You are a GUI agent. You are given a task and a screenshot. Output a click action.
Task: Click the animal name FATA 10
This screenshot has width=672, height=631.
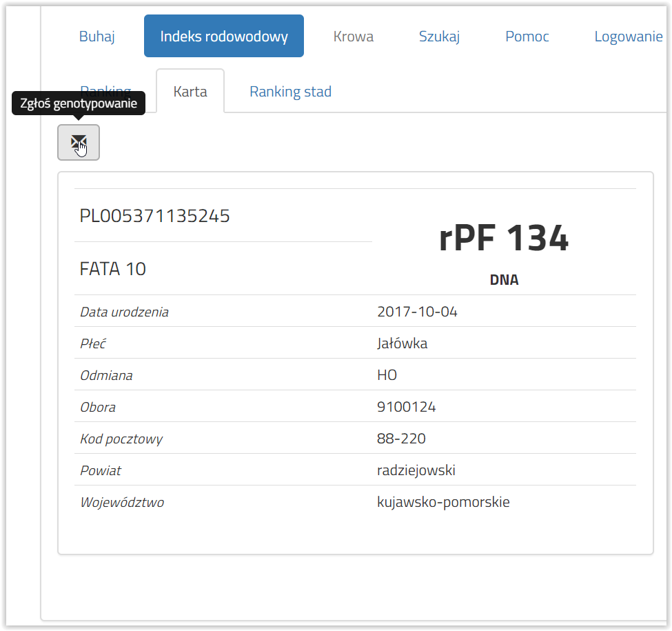coord(113,269)
